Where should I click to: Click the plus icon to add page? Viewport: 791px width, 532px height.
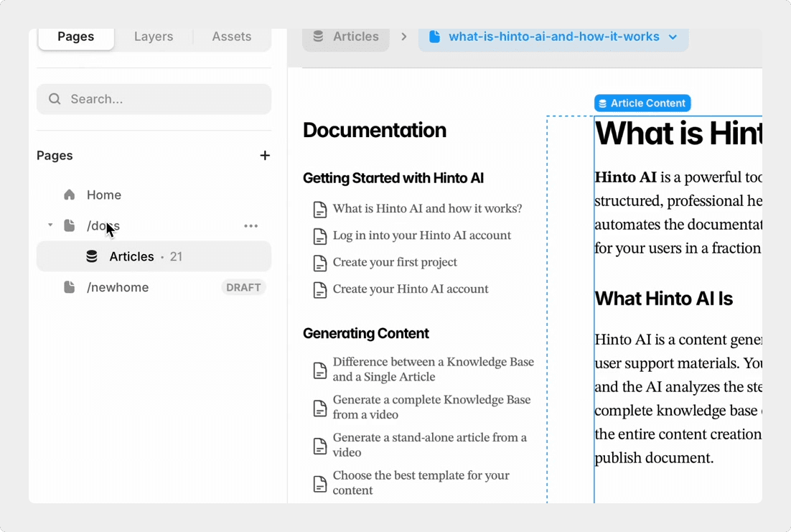tap(265, 156)
